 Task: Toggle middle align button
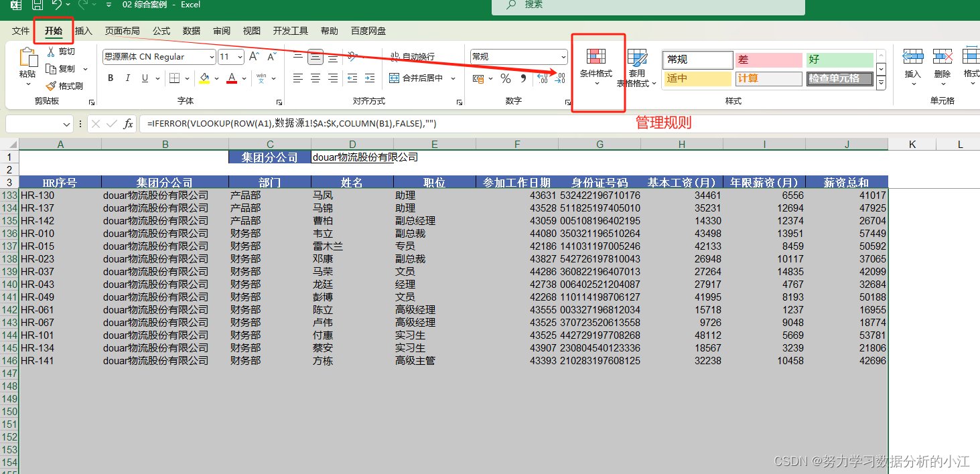pos(316,57)
